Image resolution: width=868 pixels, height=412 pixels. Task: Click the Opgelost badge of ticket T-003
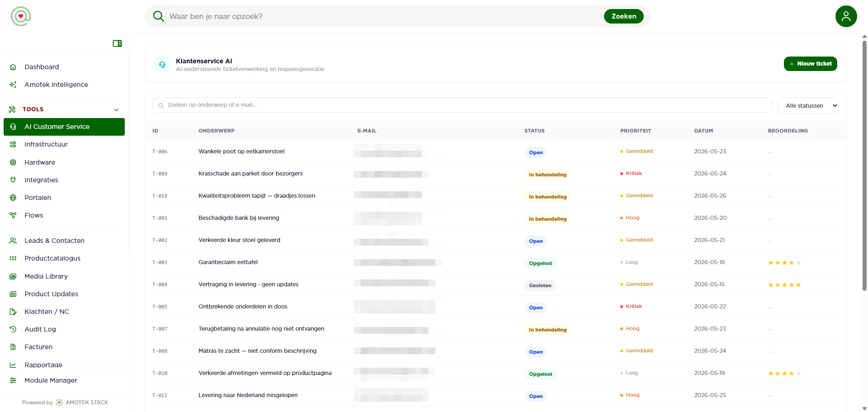click(541, 263)
